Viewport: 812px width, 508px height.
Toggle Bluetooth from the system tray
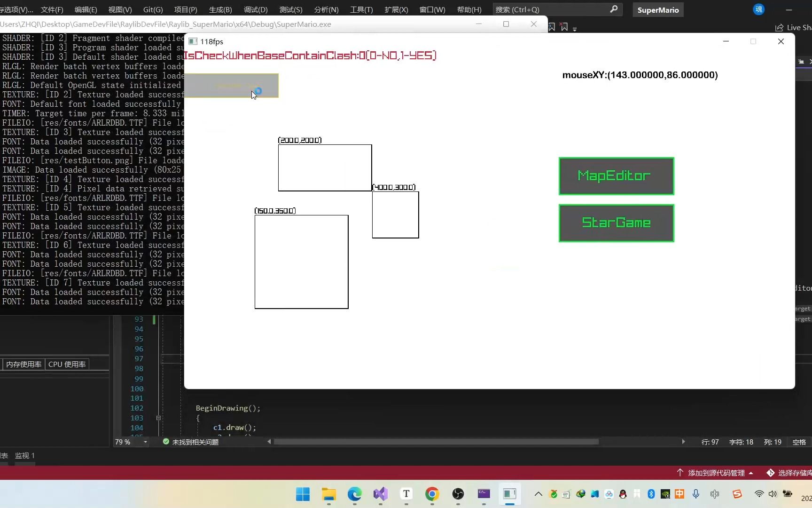click(651, 494)
